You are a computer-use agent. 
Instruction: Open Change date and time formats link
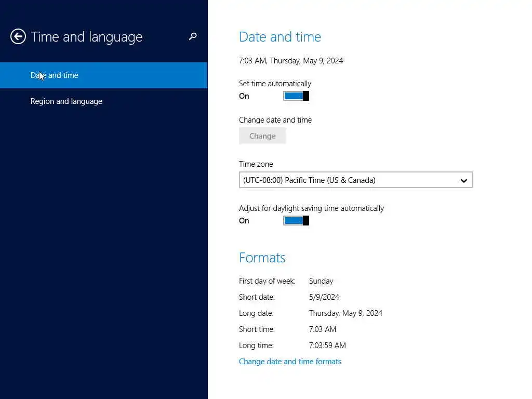(x=290, y=362)
